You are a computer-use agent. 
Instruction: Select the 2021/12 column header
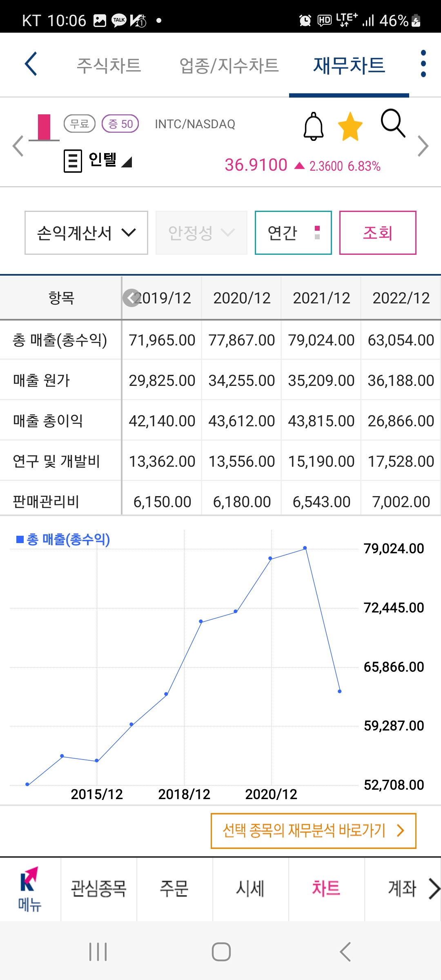pyautogui.click(x=321, y=298)
